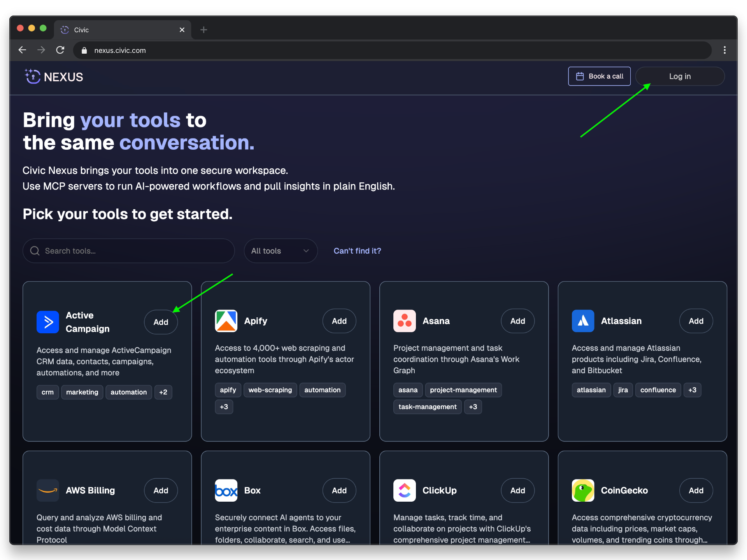Viewport: 747px width, 560px height.
Task: Expand the +3 tags on Atlassian card
Action: (692, 390)
